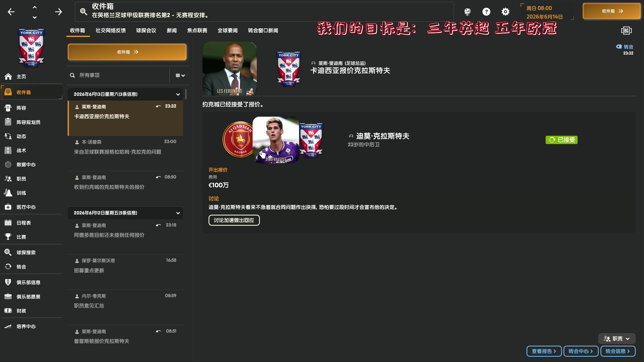
Task: Click the back navigation arrow
Action: coord(11,12)
